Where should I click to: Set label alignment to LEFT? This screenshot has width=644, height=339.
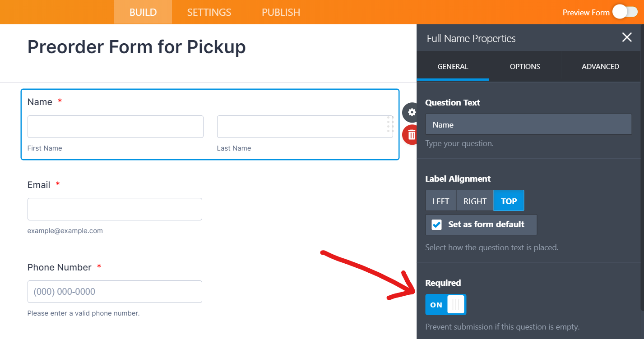coord(440,201)
